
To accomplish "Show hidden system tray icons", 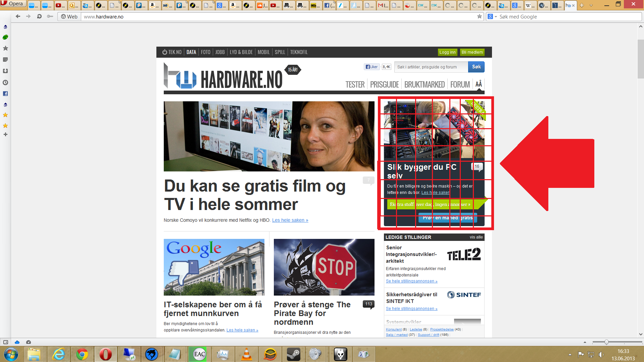I will tap(570, 354).
